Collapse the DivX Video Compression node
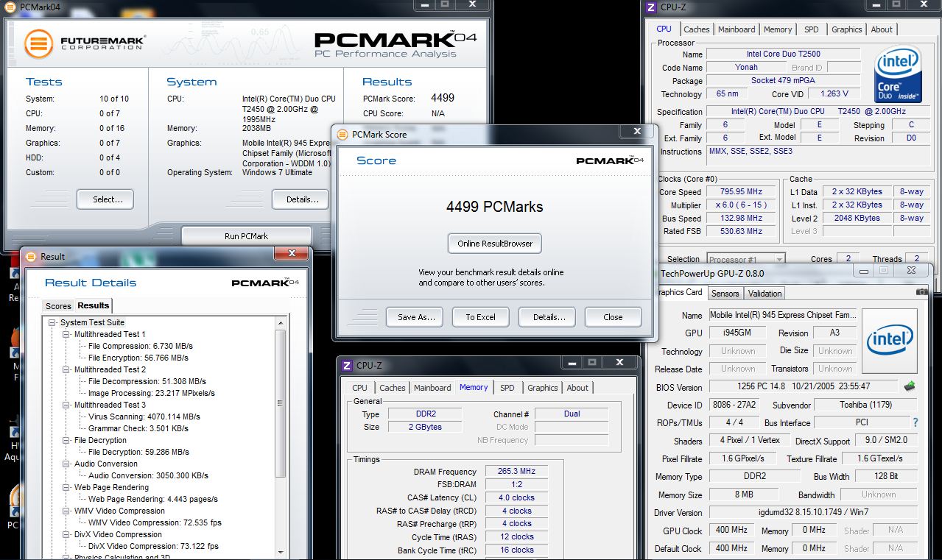 click(x=66, y=534)
